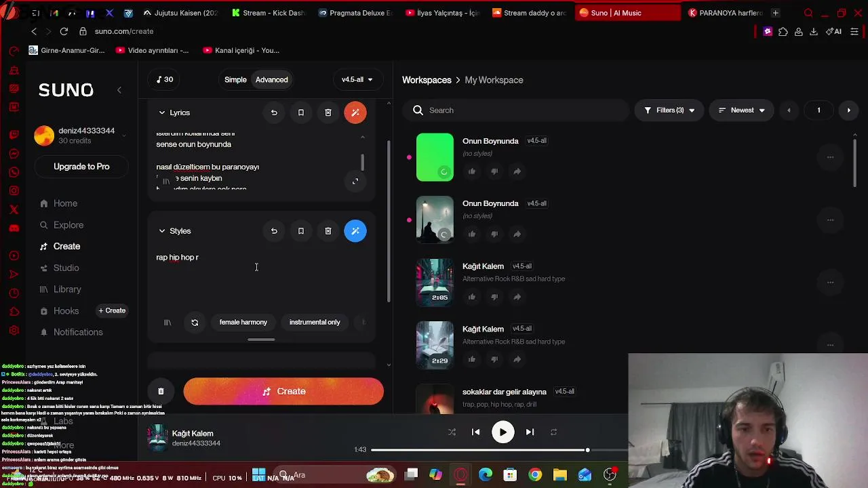Like the second Onun Boynunda song
Screen dimensions: 868x488
472,234
